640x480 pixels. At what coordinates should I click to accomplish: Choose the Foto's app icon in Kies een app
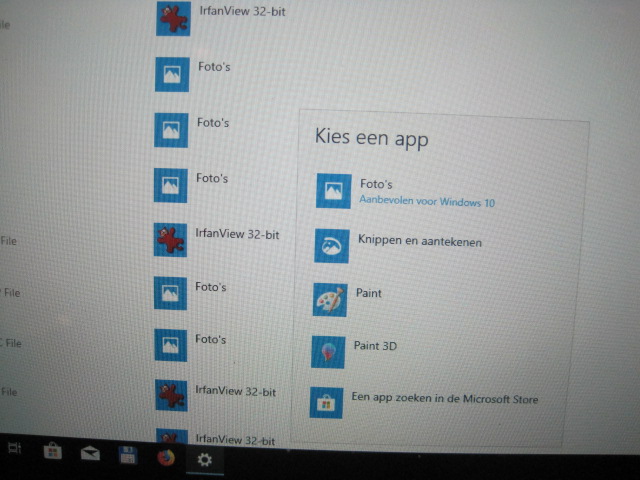333,191
